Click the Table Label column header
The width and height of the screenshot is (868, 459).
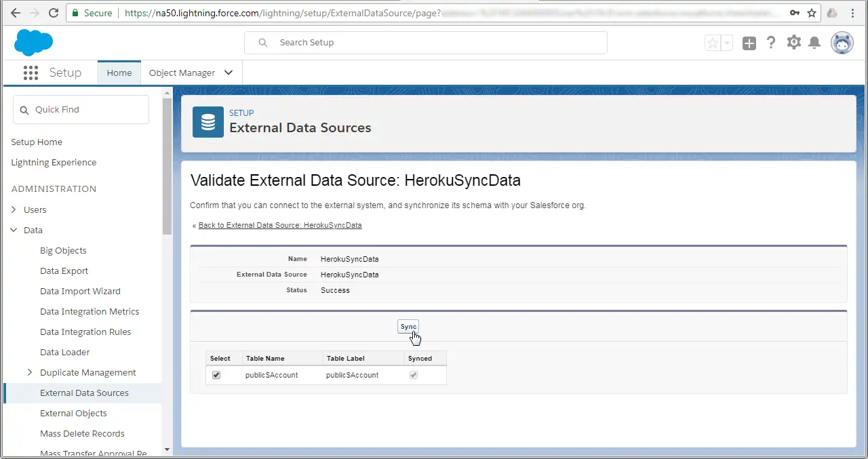click(x=346, y=358)
